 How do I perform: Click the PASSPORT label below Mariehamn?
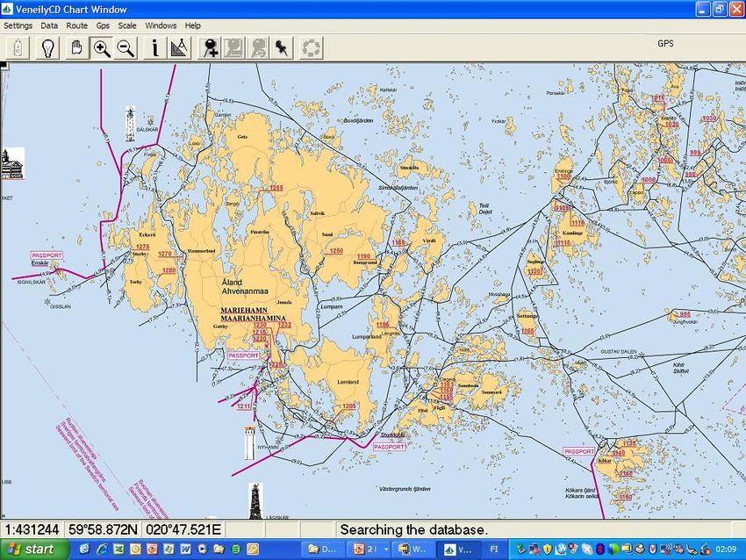point(244,355)
